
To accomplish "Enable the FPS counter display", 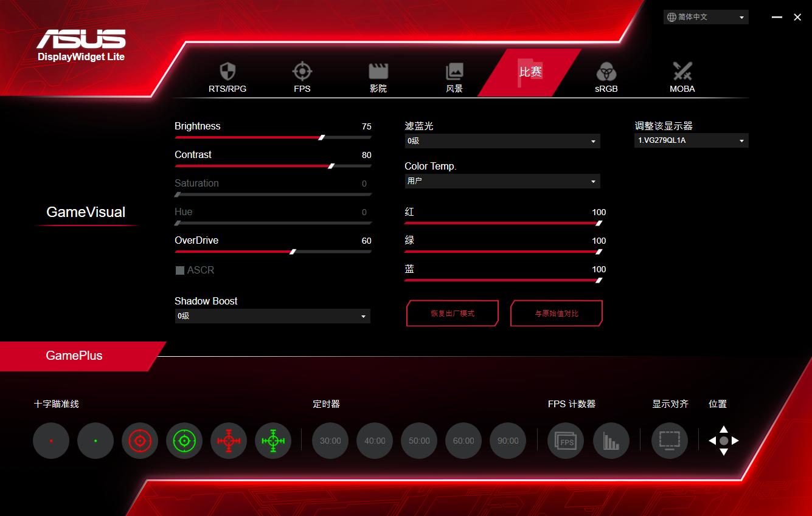I will (566, 441).
